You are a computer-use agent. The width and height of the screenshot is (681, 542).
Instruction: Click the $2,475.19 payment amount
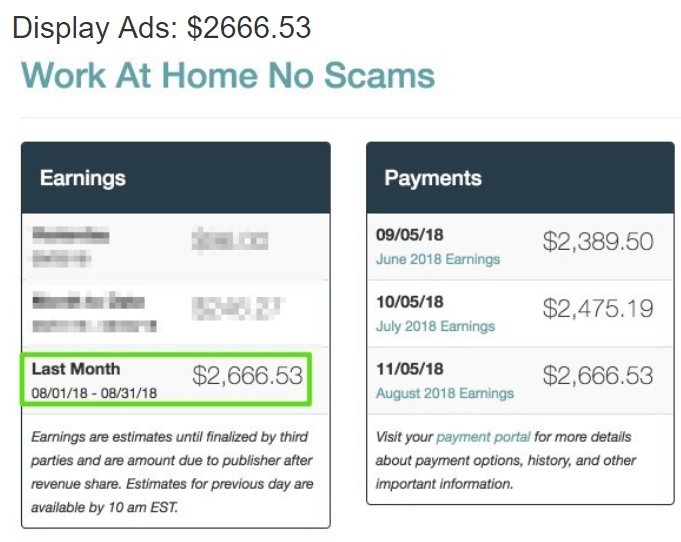(598, 308)
